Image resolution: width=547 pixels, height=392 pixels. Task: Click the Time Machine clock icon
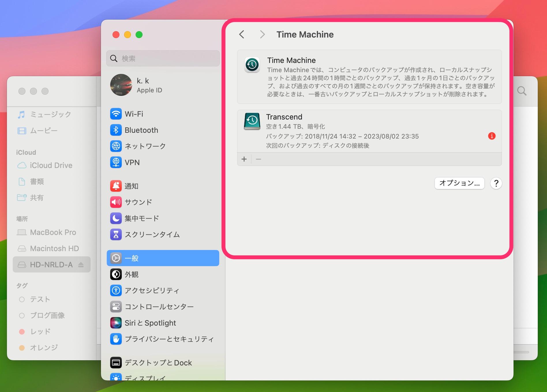tap(252, 65)
